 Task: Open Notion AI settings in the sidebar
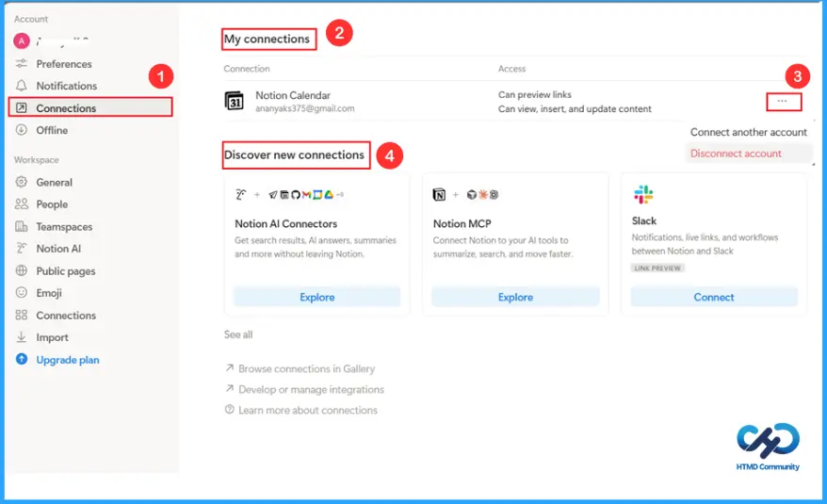pos(58,249)
